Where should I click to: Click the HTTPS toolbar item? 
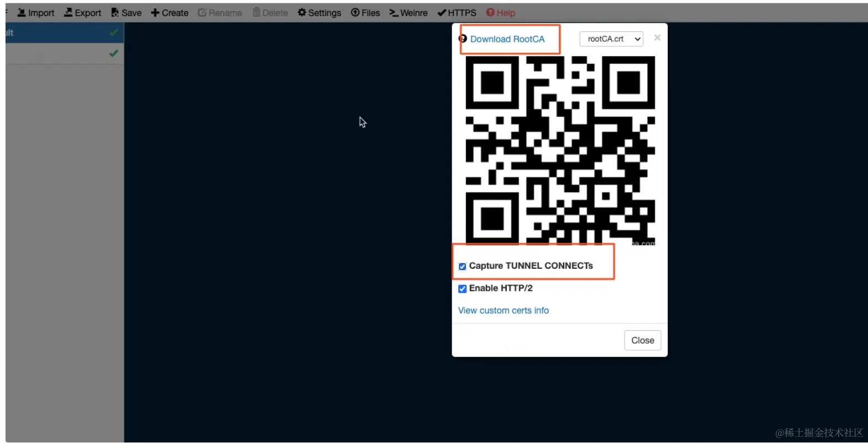pyautogui.click(x=457, y=13)
